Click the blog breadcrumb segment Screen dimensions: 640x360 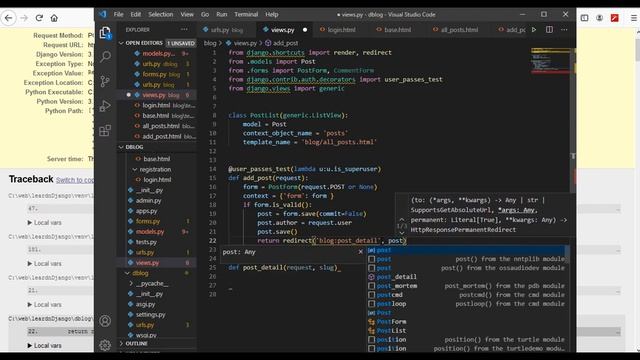click(210, 43)
